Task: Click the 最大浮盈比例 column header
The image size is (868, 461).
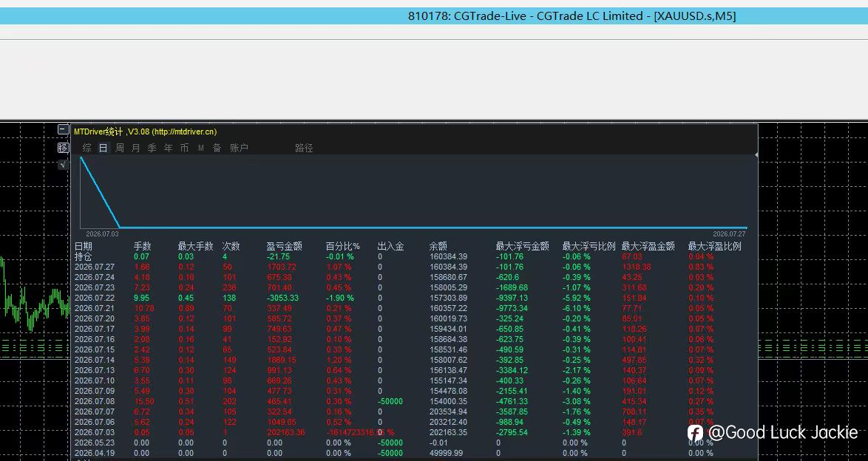Action: click(715, 246)
